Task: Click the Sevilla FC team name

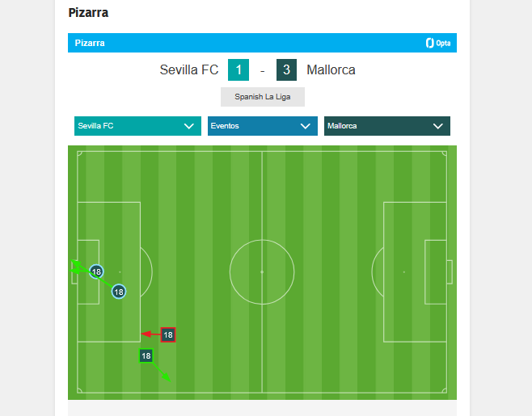Action: click(189, 70)
